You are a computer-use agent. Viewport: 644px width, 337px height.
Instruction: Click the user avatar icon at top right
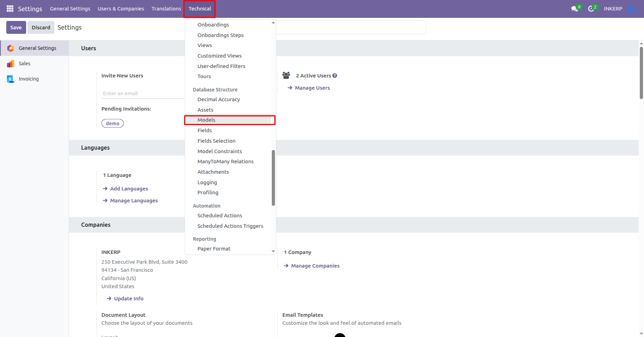tap(632, 9)
